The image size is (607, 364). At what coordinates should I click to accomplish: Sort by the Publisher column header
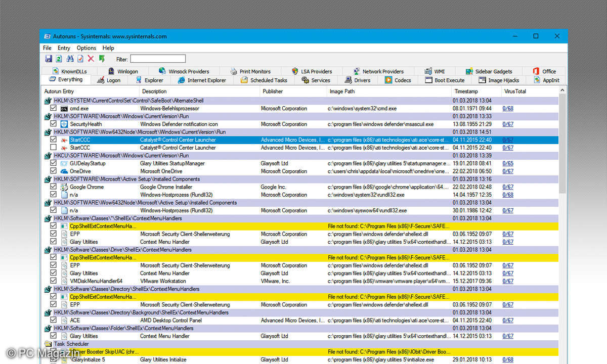(293, 92)
